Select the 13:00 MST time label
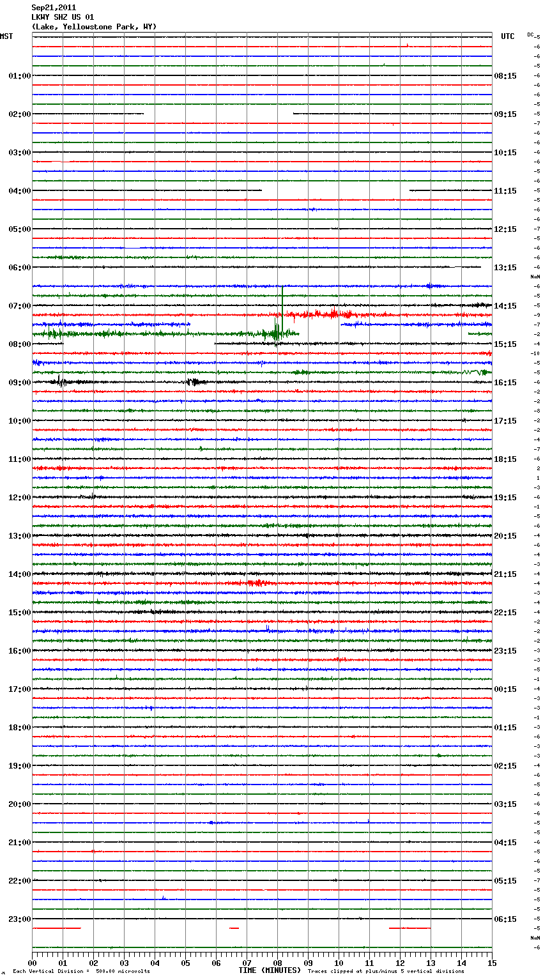The width and height of the screenshot is (543, 980). [19, 536]
